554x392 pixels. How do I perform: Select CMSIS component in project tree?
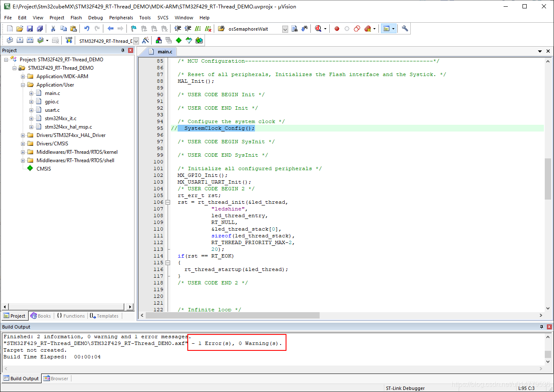[44, 169]
